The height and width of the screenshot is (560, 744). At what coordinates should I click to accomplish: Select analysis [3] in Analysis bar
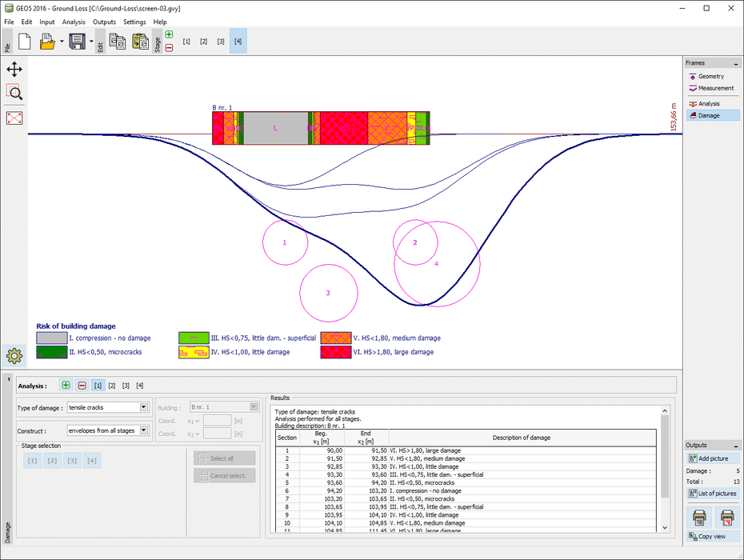[x=126, y=386]
